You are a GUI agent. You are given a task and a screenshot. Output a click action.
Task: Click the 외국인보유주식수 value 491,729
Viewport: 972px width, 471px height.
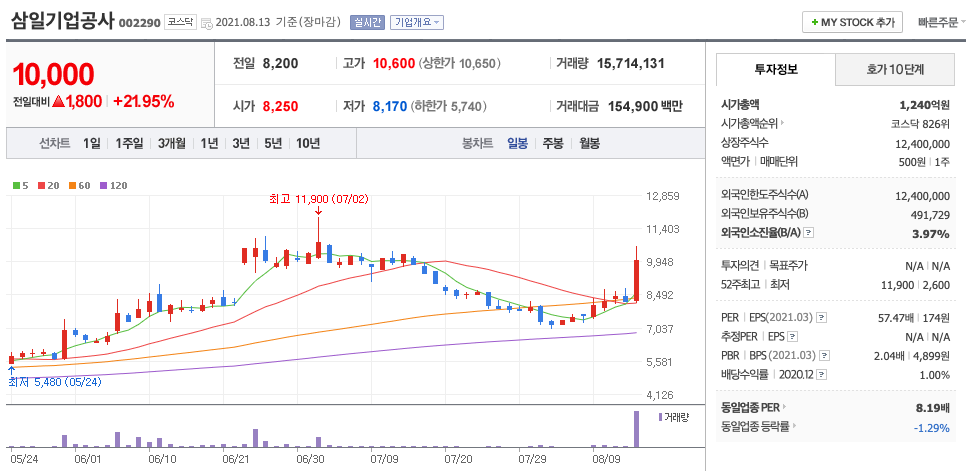coord(929,214)
